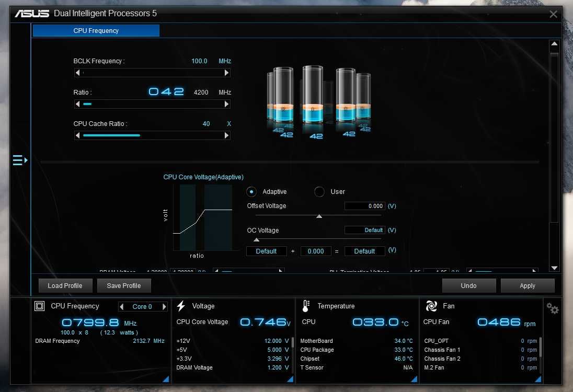Click the Voltage lightning bolt icon
The image size is (573, 392).
(x=181, y=306)
